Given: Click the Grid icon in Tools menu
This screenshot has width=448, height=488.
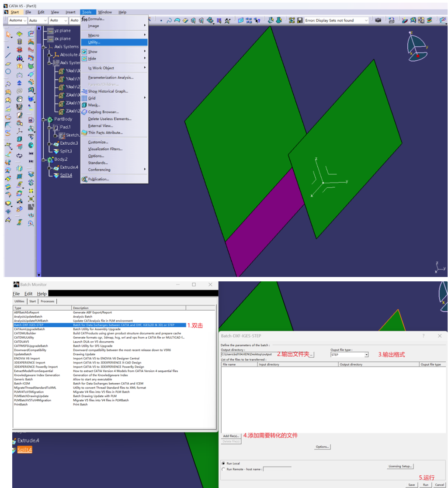Looking at the screenshot, I should (84, 98).
